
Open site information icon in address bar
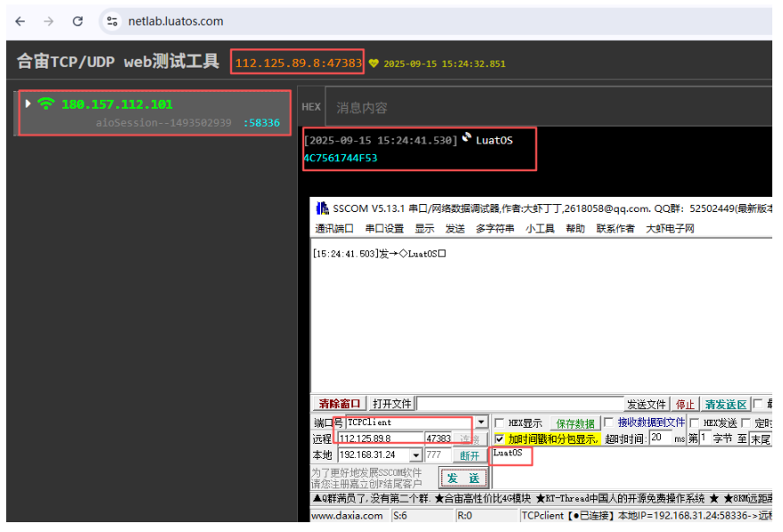[x=111, y=21]
